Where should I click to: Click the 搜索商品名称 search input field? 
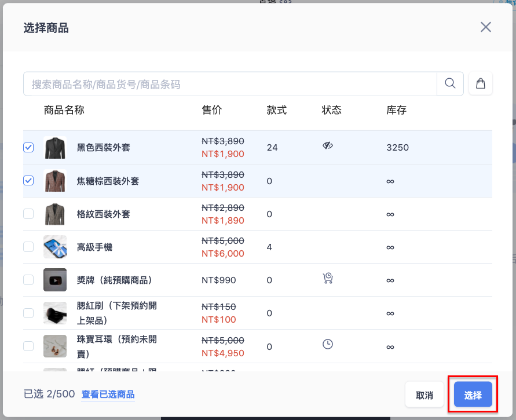(x=230, y=84)
